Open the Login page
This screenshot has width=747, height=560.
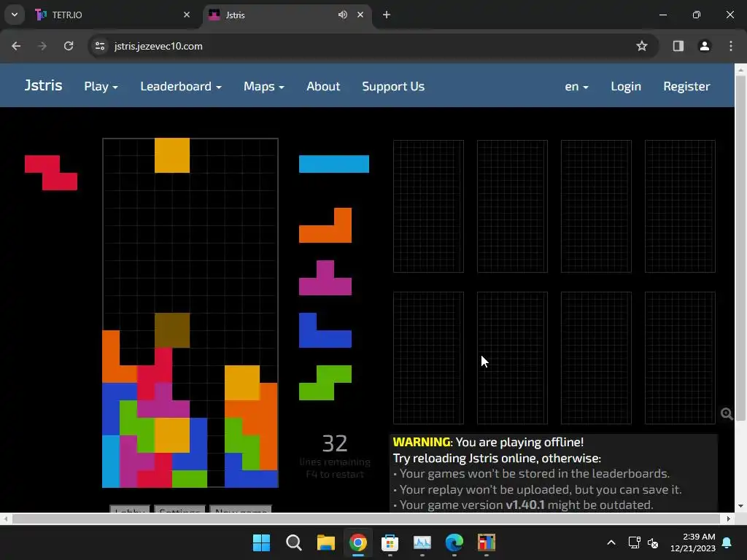pos(626,86)
